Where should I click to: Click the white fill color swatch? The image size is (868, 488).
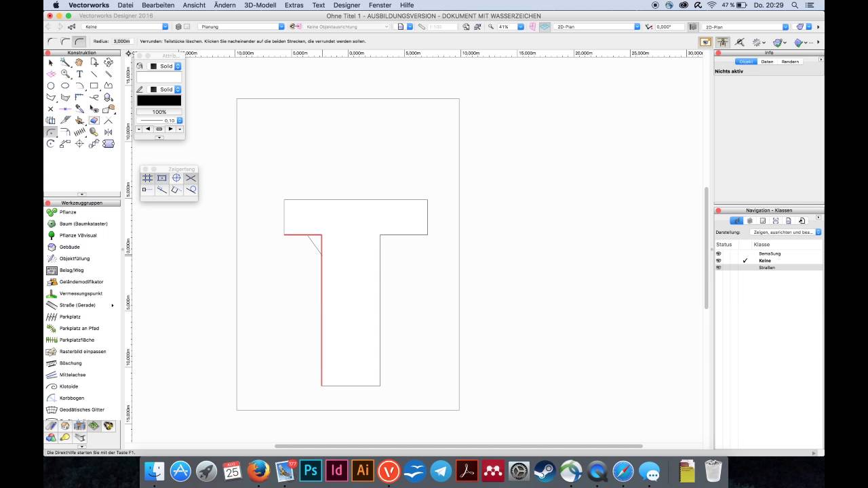pos(159,77)
